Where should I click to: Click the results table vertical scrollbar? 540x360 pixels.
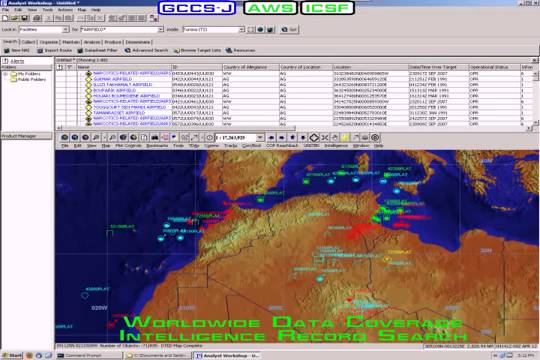[x=536, y=98]
